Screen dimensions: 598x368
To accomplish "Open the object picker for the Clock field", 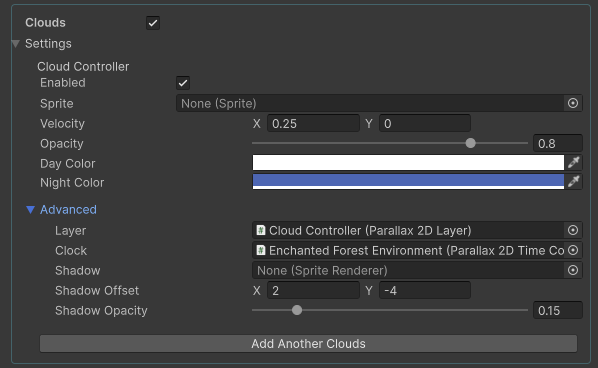I will point(573,250).
